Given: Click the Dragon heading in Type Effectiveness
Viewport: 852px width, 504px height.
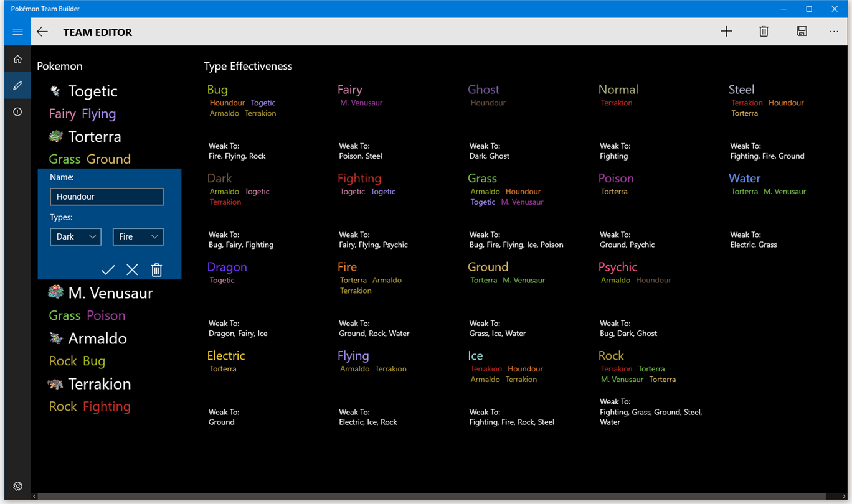Looking at the screenshot, I should 227,268.
